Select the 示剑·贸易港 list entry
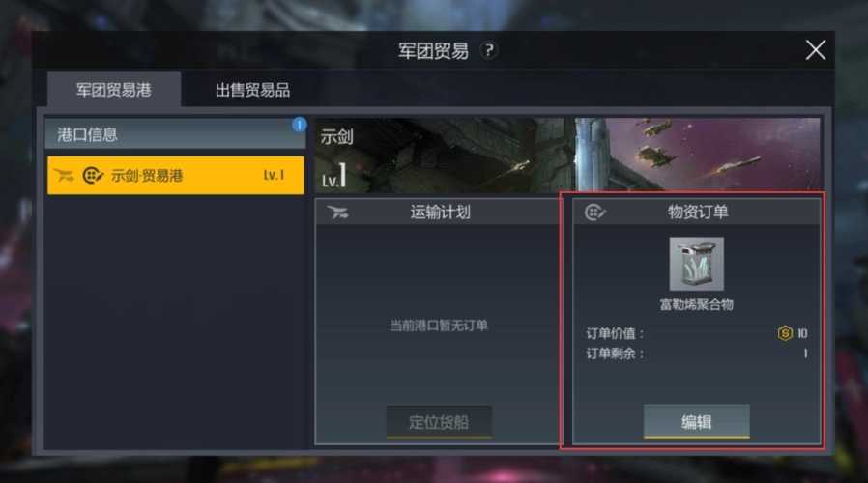The width and height of the screenshot is (868, 483). point(176,176)
